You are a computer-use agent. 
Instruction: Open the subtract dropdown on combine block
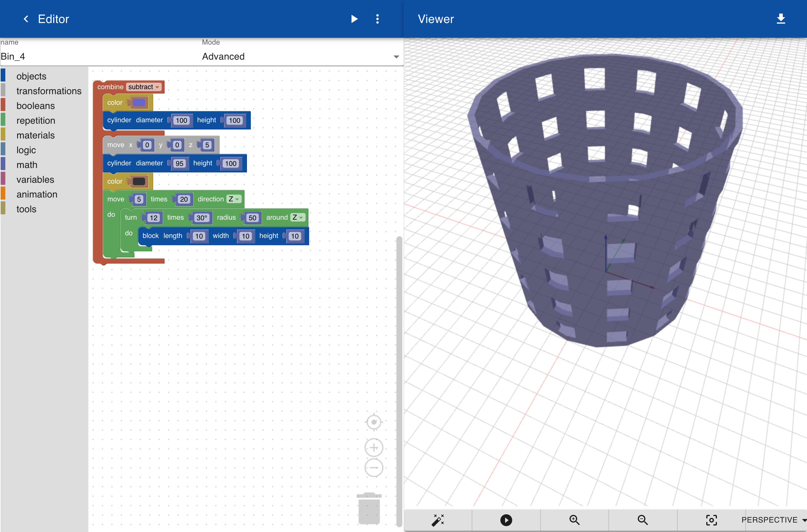click(x=144, y=87)
